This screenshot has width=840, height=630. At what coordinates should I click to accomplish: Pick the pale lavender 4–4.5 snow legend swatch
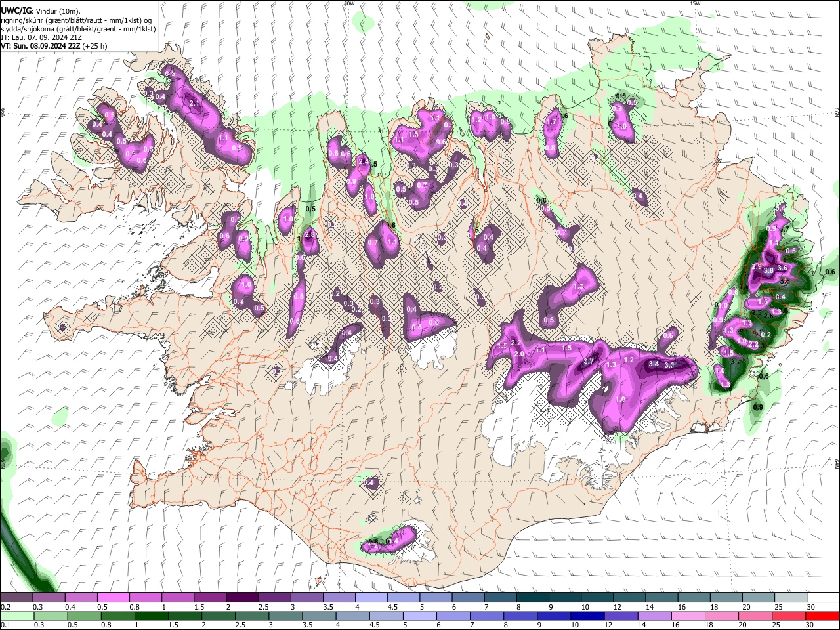(x=371, y=598)
